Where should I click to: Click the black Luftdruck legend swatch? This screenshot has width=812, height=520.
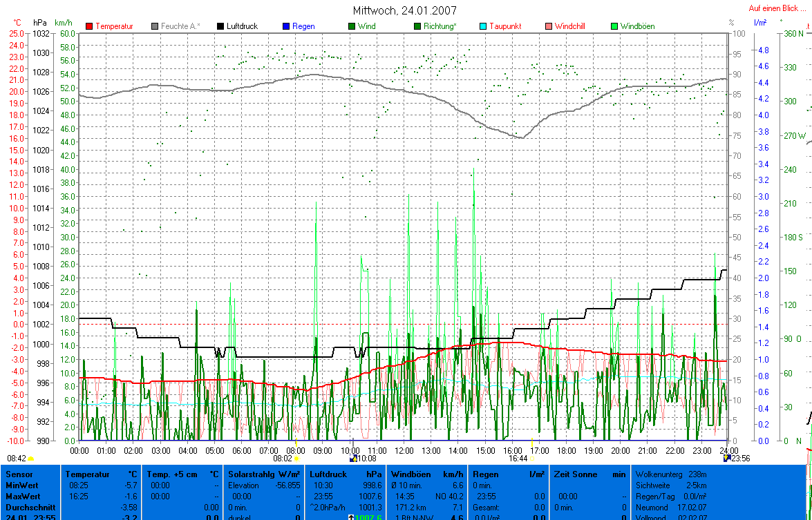click(x=221, y=26)
